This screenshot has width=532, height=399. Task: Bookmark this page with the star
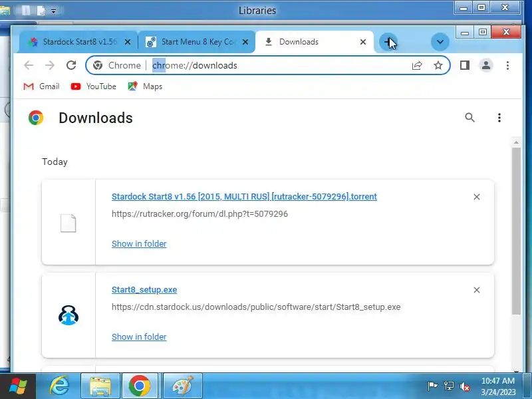[438, 65]
